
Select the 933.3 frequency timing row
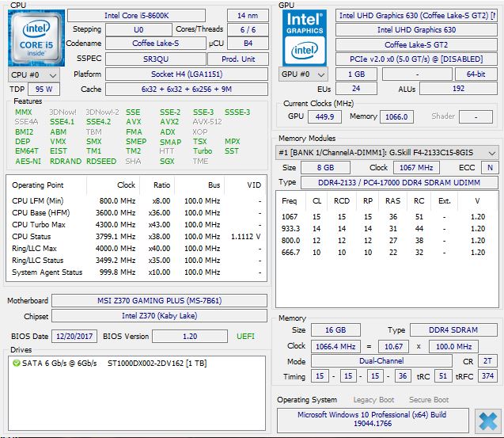(x=387, y=229)
